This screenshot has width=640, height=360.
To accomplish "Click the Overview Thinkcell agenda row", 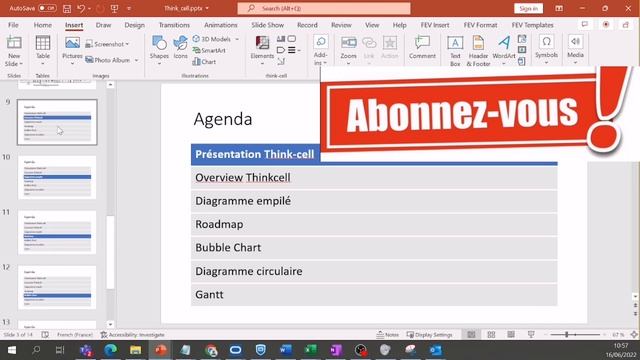I will point(374,178).
